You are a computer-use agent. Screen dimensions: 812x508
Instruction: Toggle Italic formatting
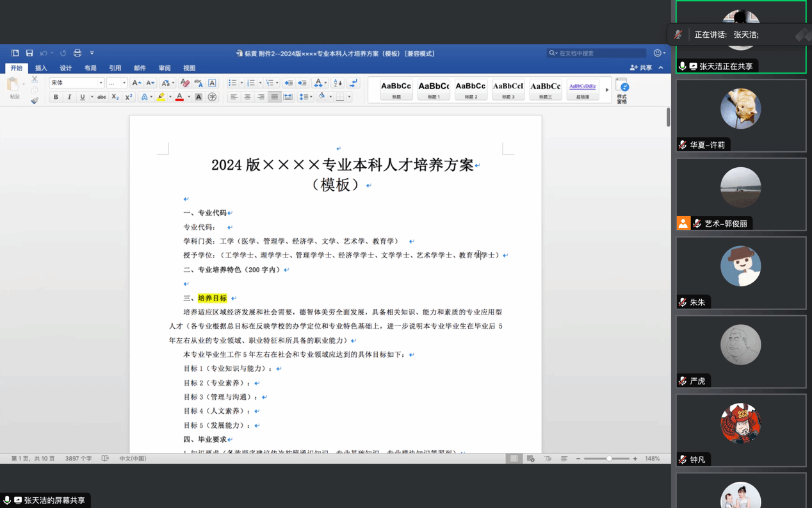(69, 97)
